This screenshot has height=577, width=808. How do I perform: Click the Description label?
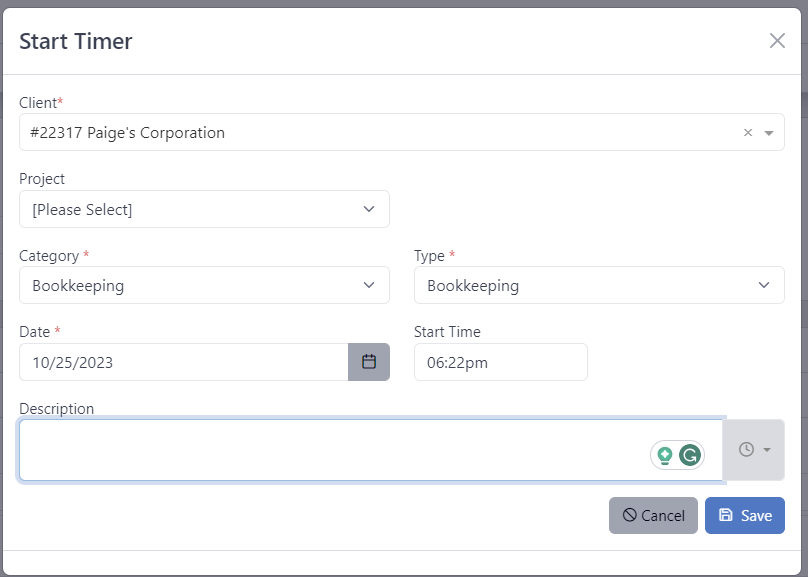57,409
